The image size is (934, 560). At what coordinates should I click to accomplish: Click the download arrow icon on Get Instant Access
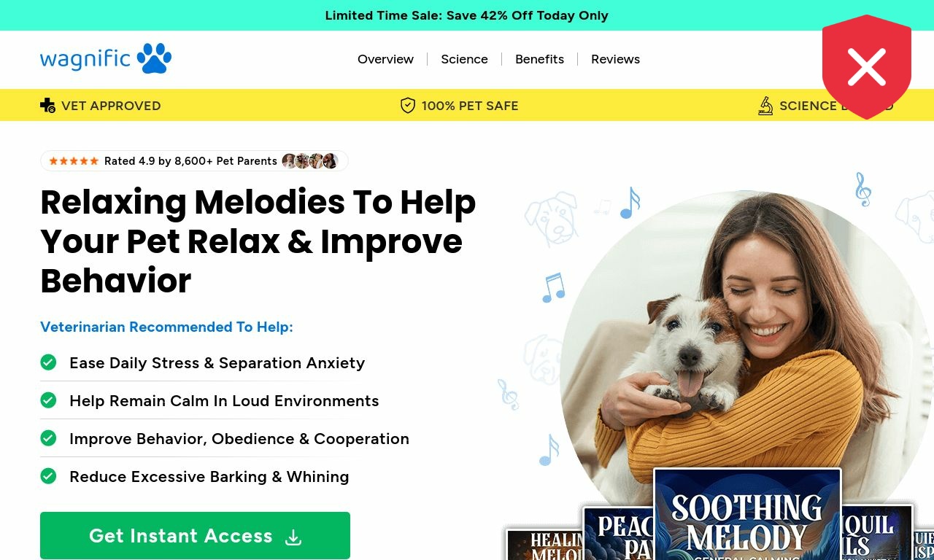point(293,537)
